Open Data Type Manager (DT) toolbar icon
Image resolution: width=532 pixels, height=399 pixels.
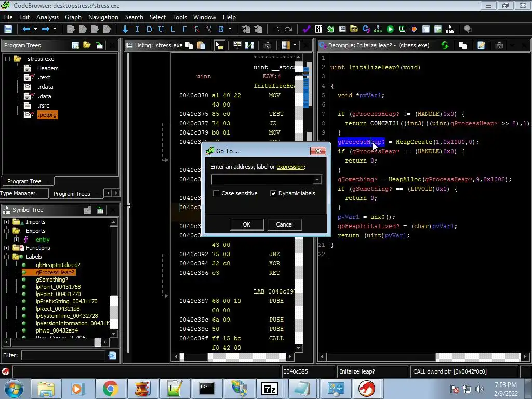coord(354,29)
